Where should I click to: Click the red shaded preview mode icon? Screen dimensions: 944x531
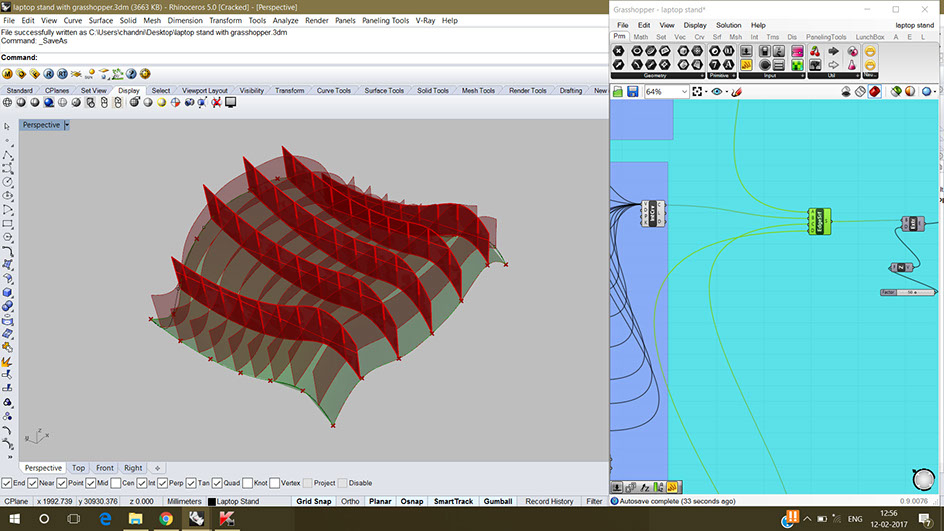[875, 92]
